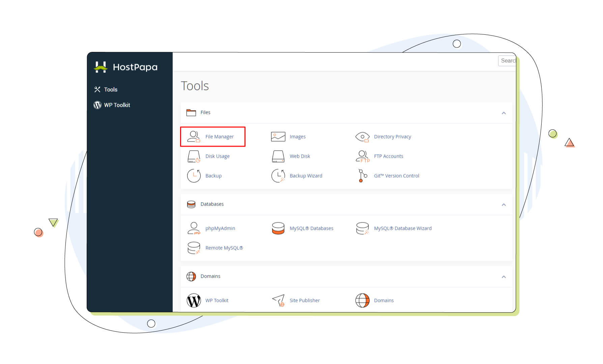Open the File Manager icon
Viewport: 603px width, 364px height.
click(x=194, y=136)
